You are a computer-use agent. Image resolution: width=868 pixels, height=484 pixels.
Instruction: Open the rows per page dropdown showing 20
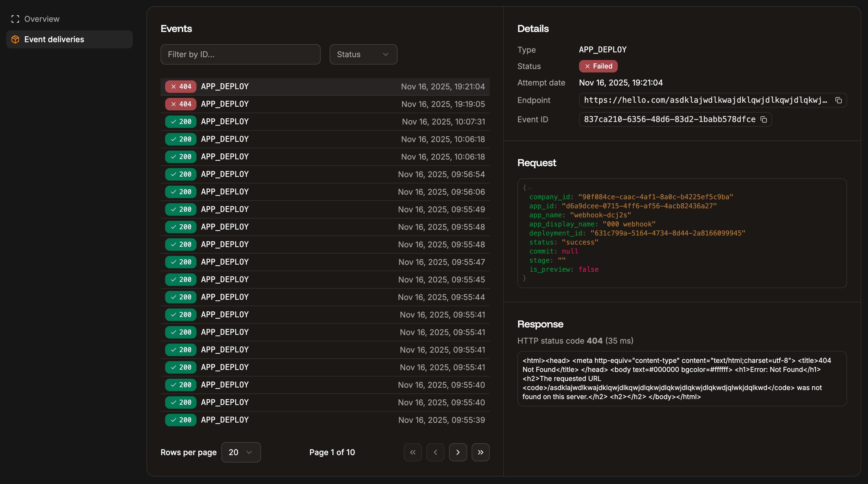[x=241, y=452]
